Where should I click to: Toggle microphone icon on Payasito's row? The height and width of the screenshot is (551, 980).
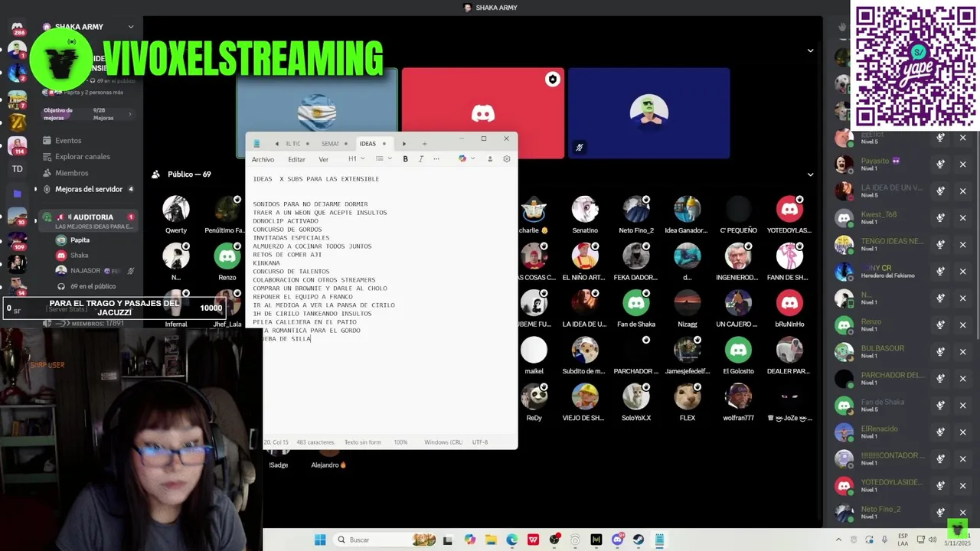click(x=940, y=165)
